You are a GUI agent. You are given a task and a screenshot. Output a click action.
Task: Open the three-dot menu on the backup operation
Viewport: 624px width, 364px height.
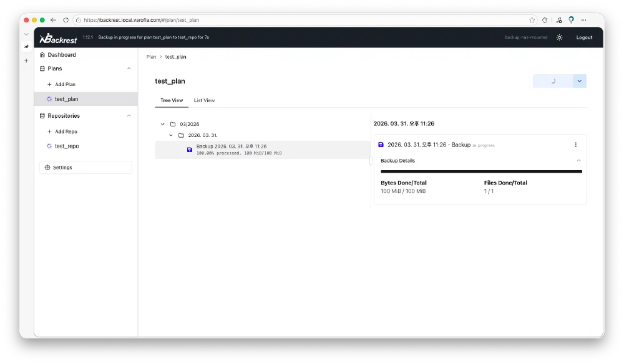pyautogui.click(x=575, y=145)
